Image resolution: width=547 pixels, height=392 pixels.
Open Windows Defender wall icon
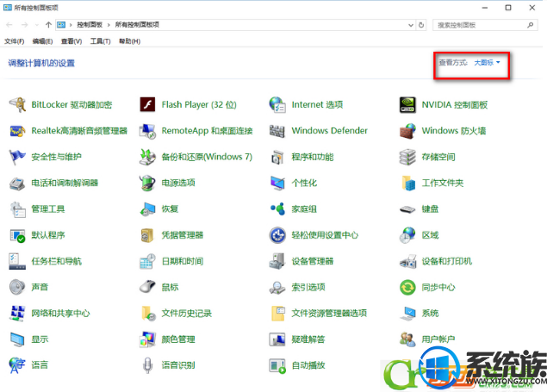[x=277, y=131]
